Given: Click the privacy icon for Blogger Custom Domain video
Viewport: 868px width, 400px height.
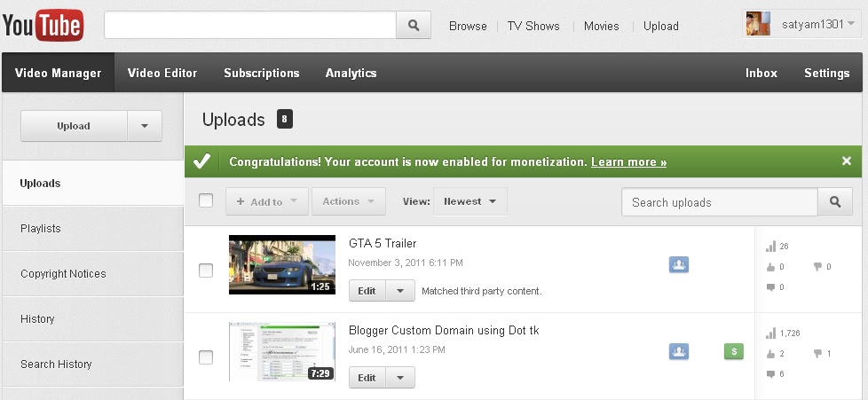Looking at the screenshot, I should pos(679,351).
